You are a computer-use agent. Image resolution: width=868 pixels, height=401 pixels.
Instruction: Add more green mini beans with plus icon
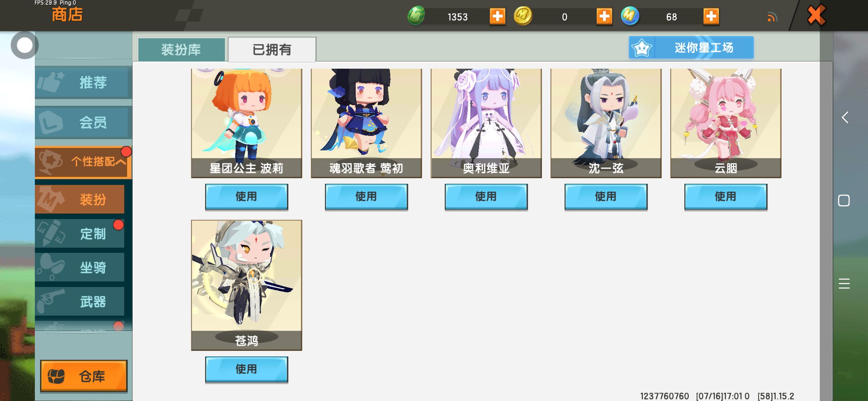[x=497, y=16]
